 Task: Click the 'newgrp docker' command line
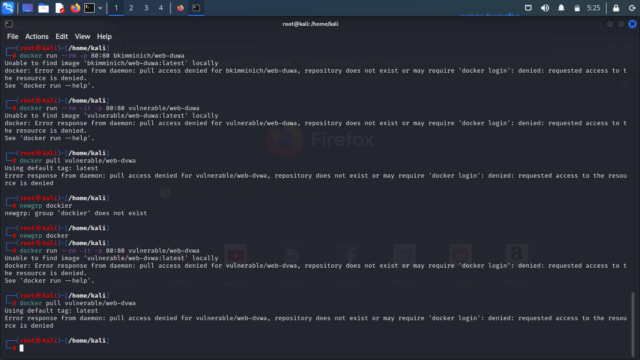coord(44,236)
